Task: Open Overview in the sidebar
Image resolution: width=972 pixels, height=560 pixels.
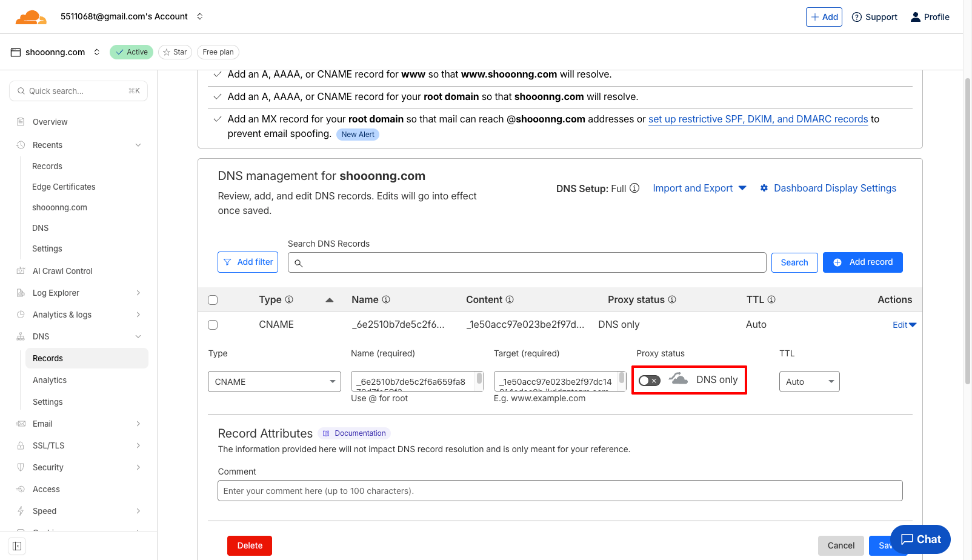Action: tap(50, 122)
